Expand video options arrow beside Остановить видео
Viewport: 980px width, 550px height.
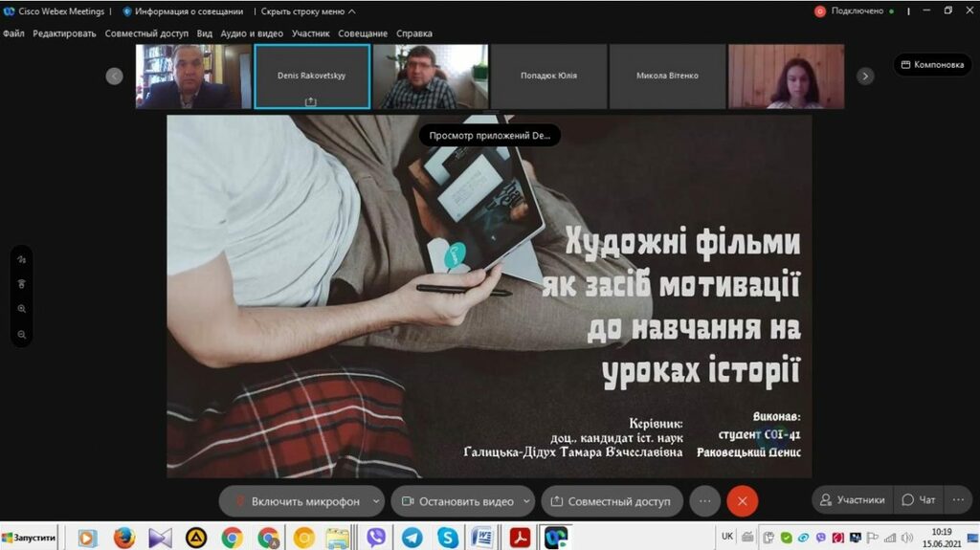click(526, 501)
